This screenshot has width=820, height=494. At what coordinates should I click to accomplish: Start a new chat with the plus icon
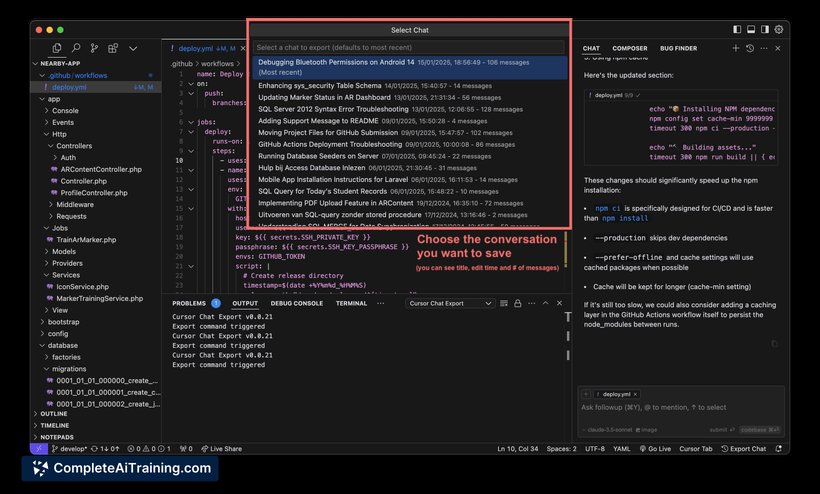pos(735,48)
